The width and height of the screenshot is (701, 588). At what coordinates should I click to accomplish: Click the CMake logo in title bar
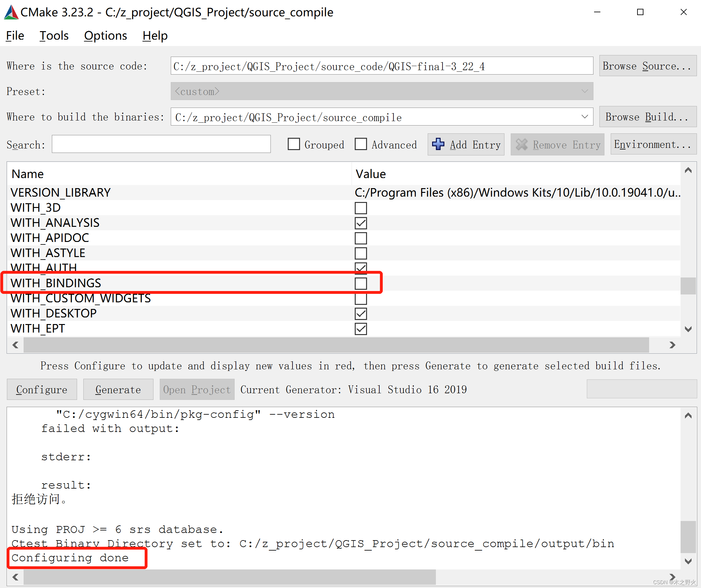(x=11, y=12)
